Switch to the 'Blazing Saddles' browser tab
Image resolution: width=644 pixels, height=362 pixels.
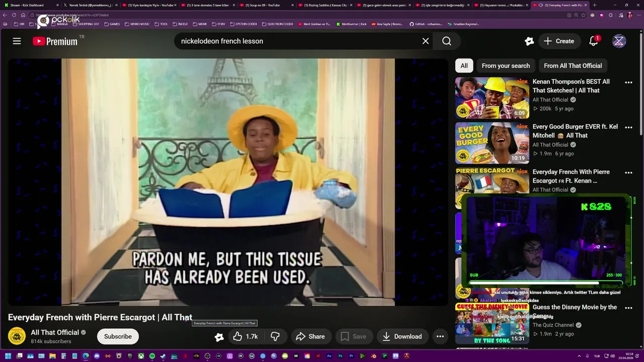click(x=325, y=5)
